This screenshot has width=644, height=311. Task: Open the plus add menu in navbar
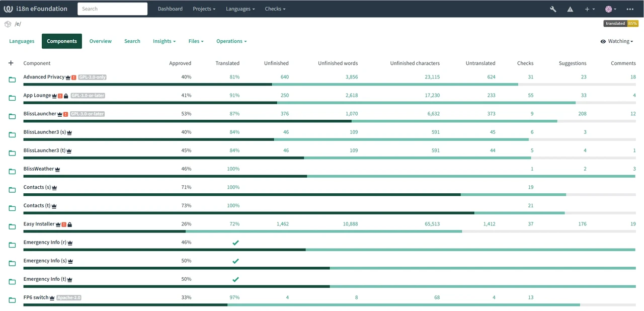coord(590,9)
